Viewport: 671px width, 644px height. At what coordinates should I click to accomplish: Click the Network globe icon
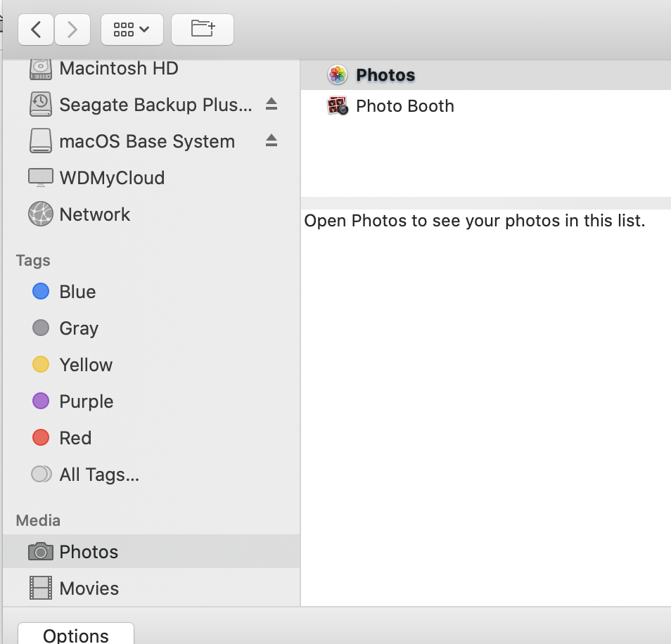point(41,214)
